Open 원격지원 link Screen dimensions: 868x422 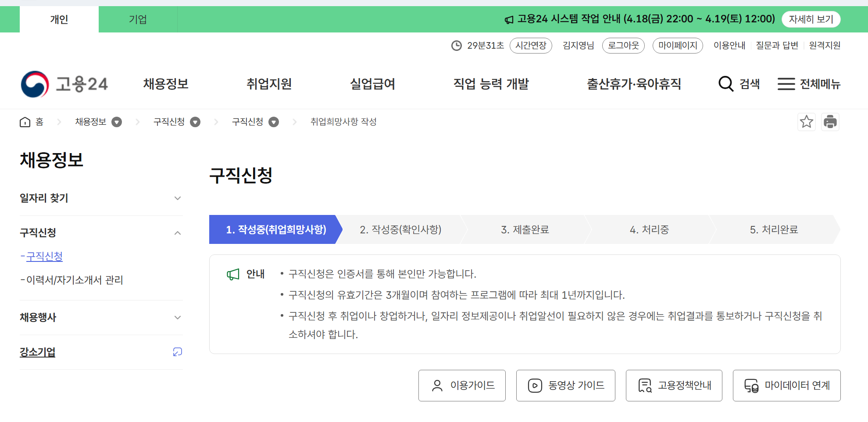[x=825, y=46]
